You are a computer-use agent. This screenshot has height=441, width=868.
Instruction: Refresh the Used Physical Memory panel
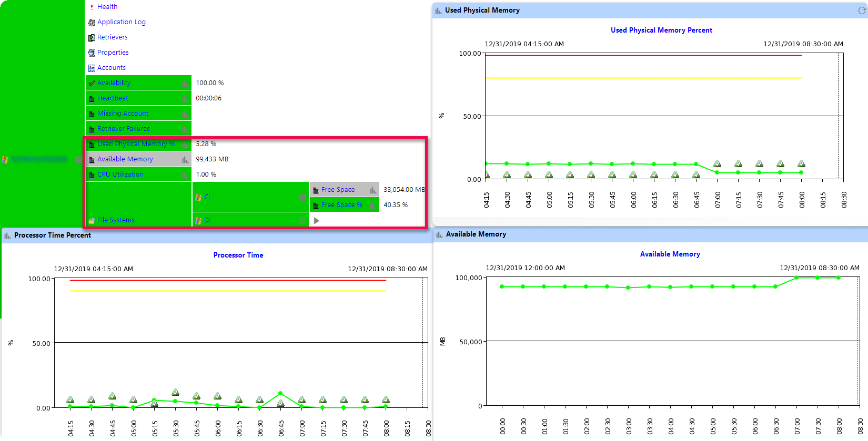(862, 11)
